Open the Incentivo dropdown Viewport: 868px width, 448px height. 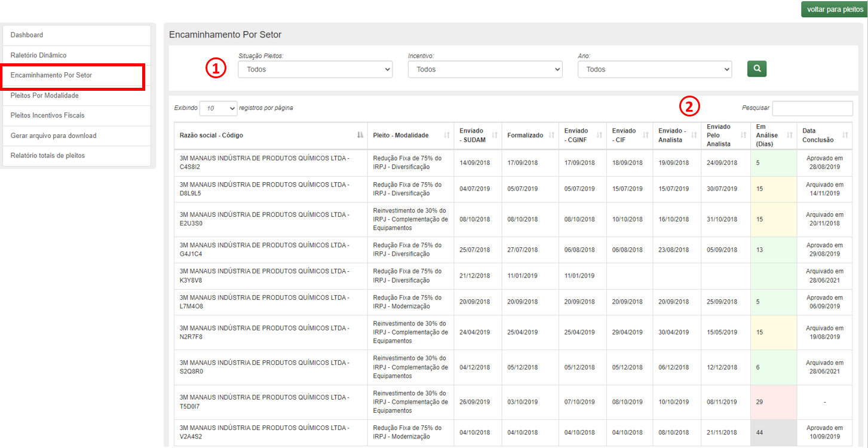485,69
